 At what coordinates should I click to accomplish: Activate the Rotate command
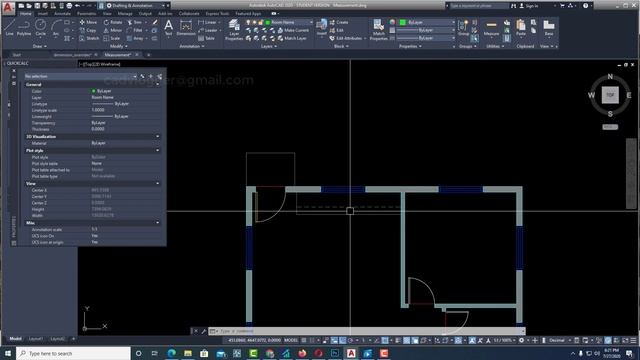pos(113,22)
